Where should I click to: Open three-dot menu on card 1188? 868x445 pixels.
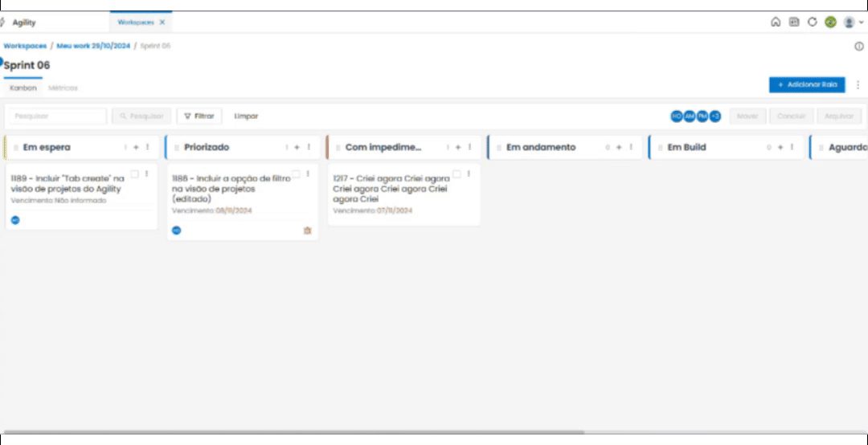[307, 174]
